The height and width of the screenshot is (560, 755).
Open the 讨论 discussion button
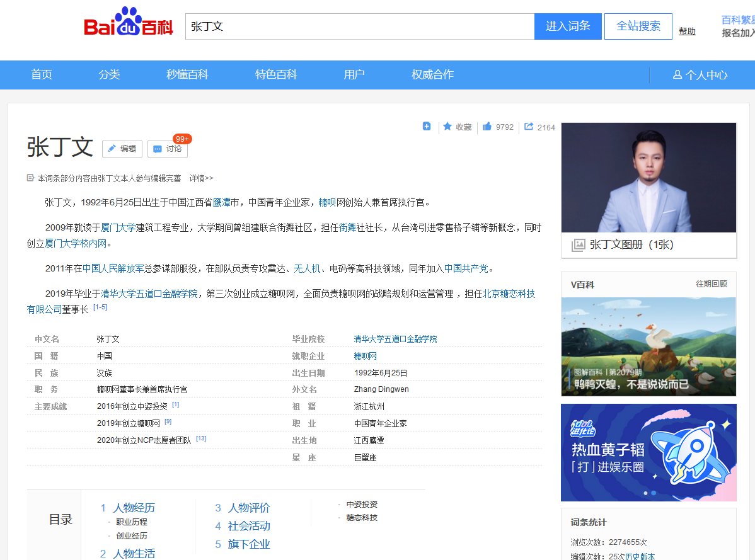(168, 149)
